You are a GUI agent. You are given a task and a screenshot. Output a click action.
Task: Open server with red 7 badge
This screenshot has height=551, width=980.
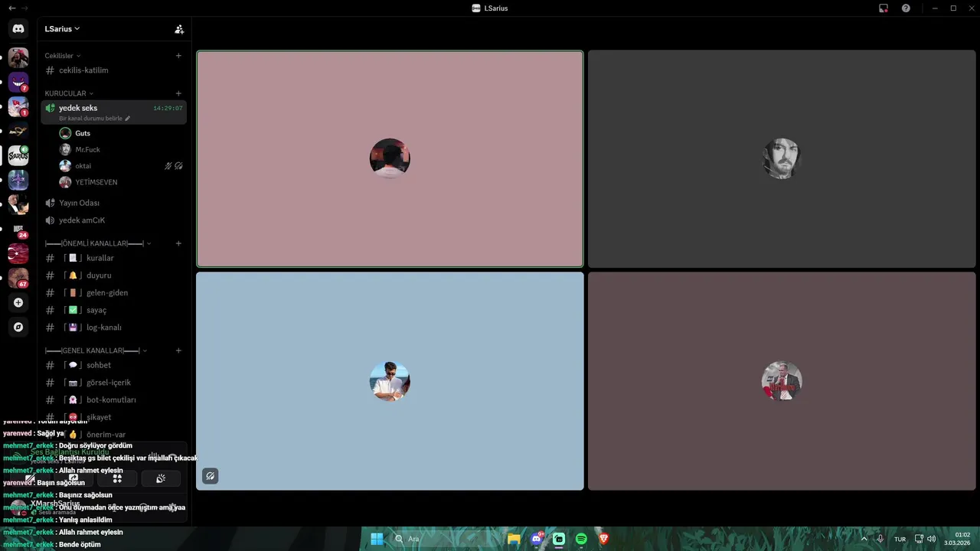tap(18, 82)
